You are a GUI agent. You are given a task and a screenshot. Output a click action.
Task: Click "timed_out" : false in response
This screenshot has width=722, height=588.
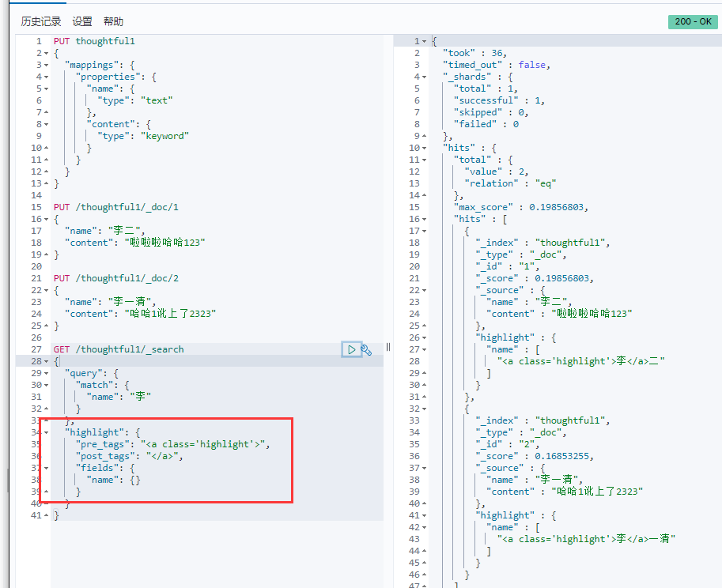pyautogui.click(x=497, y=66)
